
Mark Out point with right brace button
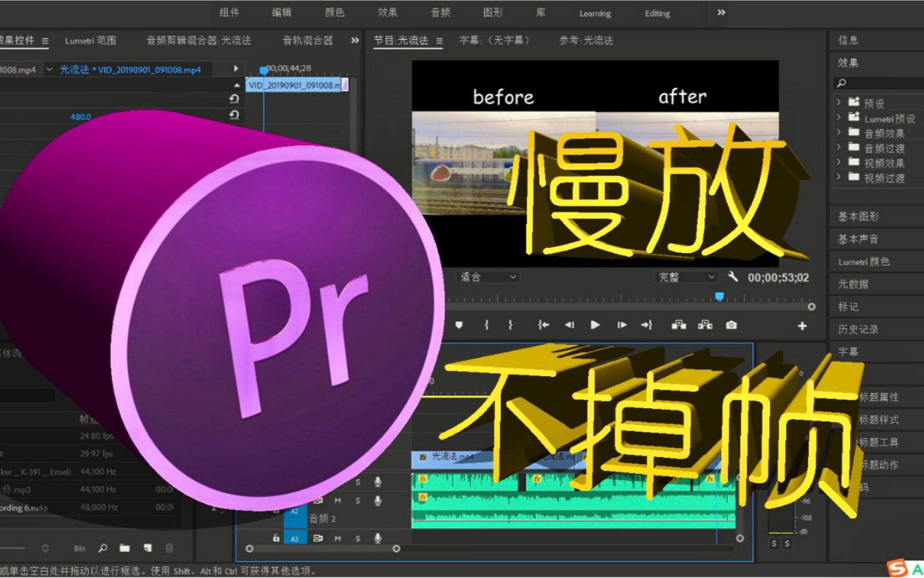(x=510, y=325)
